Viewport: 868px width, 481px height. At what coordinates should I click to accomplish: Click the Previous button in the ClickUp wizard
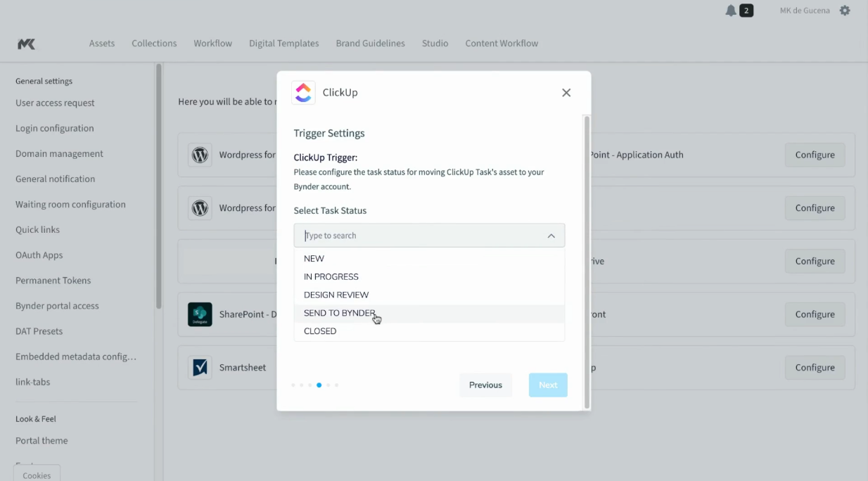pos(485,385)
